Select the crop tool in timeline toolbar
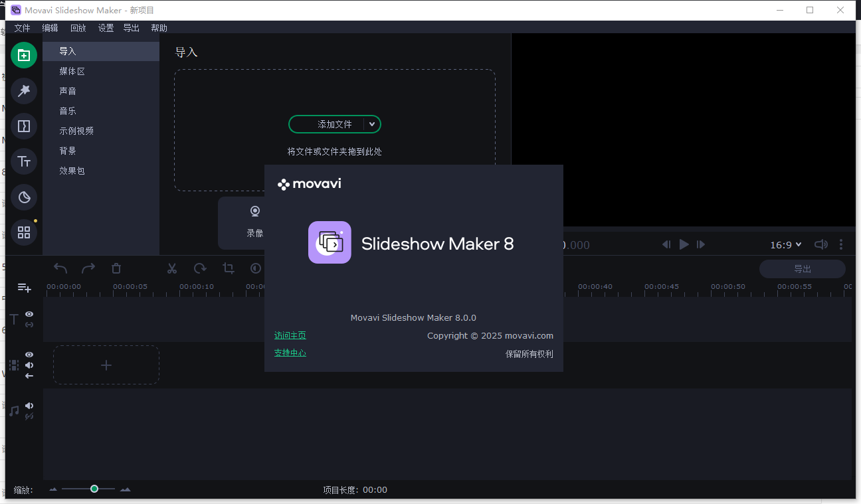 (x=229, y=268)
